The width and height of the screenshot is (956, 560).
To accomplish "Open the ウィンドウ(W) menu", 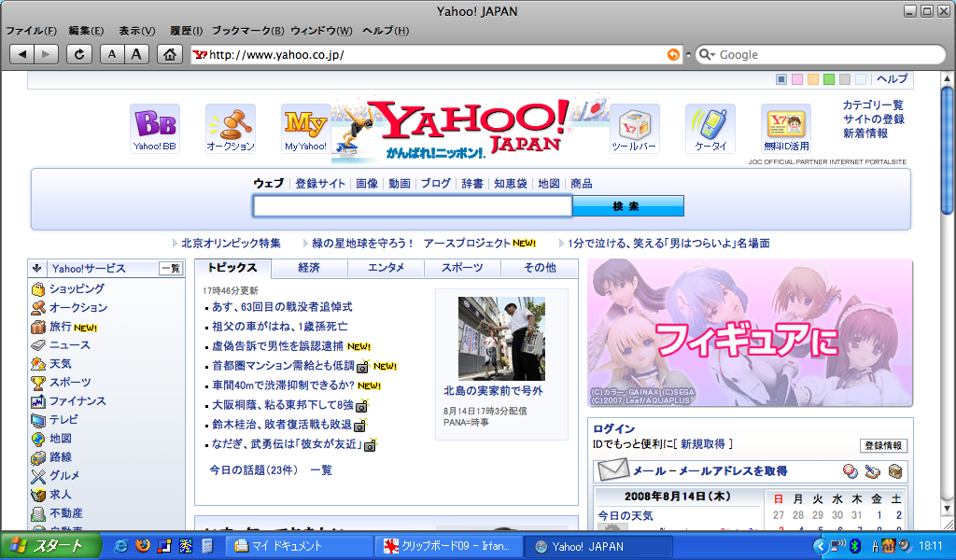I will point(321,31).
